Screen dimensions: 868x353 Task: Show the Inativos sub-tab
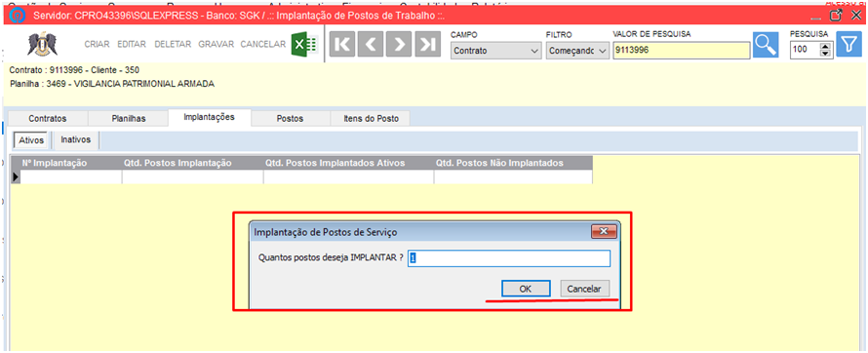click(x=76, y=140)
